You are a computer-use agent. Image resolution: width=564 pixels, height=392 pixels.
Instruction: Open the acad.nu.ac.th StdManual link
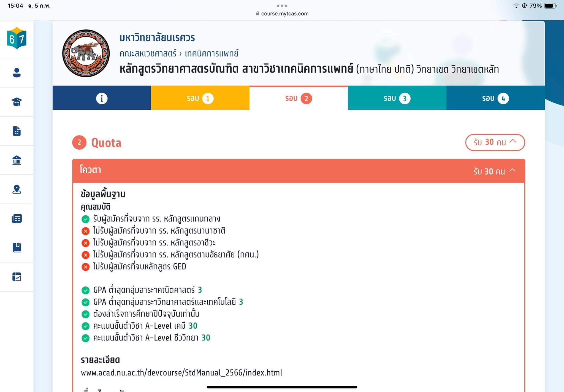click(181, 373)
